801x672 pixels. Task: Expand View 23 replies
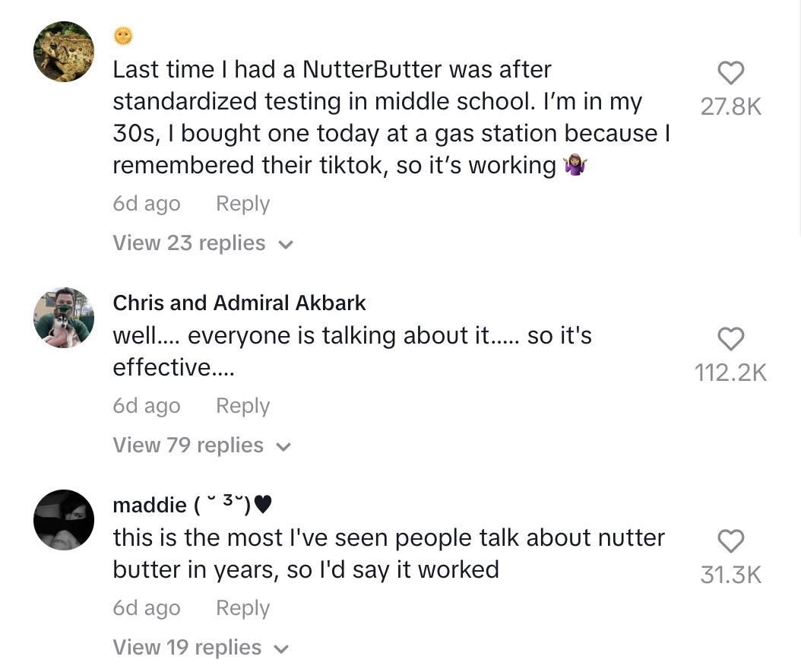(203, 243)
